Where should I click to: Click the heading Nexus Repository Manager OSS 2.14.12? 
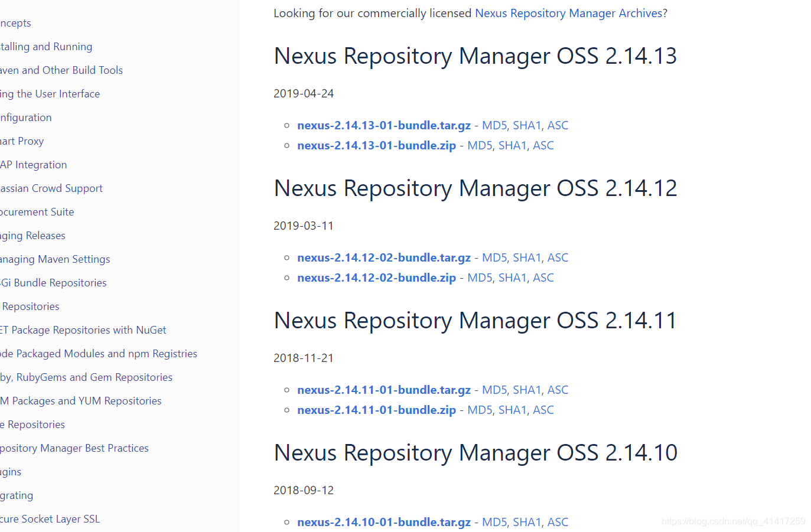click(x=475, y=188)
